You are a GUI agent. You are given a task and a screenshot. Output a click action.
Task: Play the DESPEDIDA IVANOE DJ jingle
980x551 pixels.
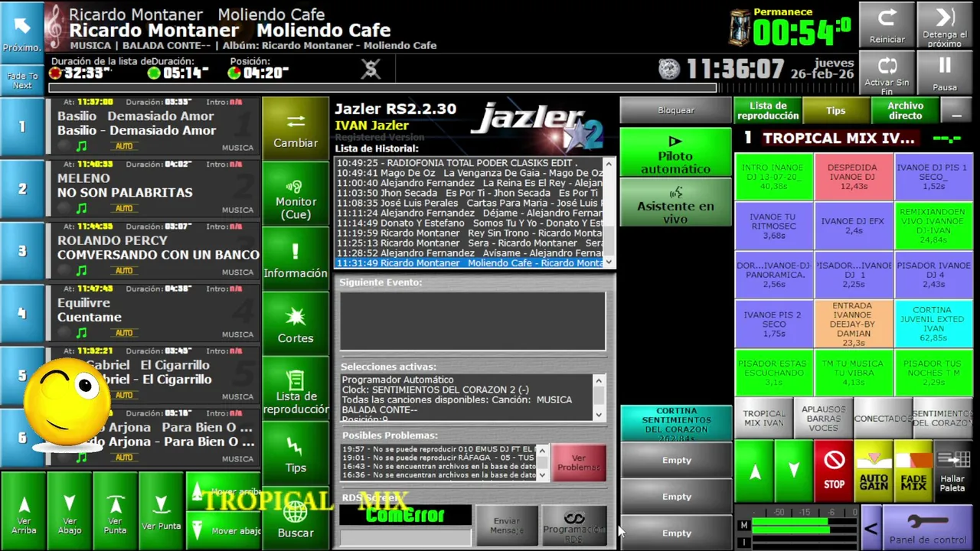tap(853, 177)
